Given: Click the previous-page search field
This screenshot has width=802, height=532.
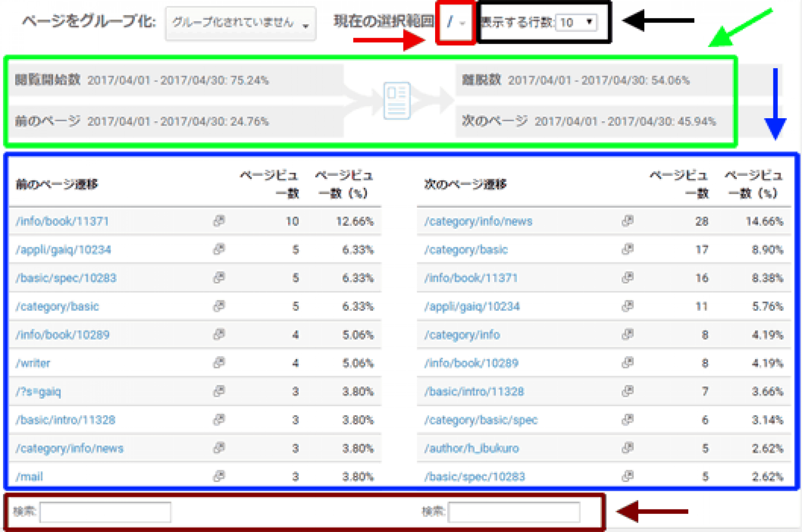Looking at the screenshot, I should pyautogui.click(x=105, y=512).
